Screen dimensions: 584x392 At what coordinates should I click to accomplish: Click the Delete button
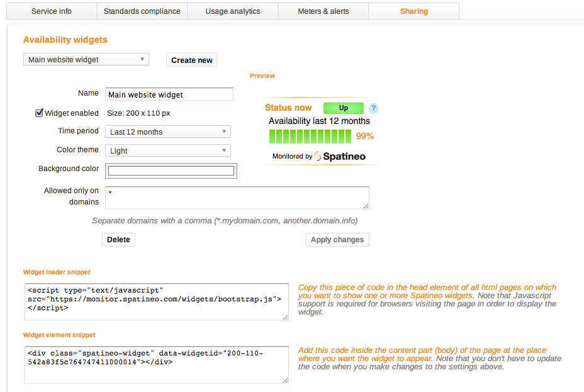coord(118,240)
